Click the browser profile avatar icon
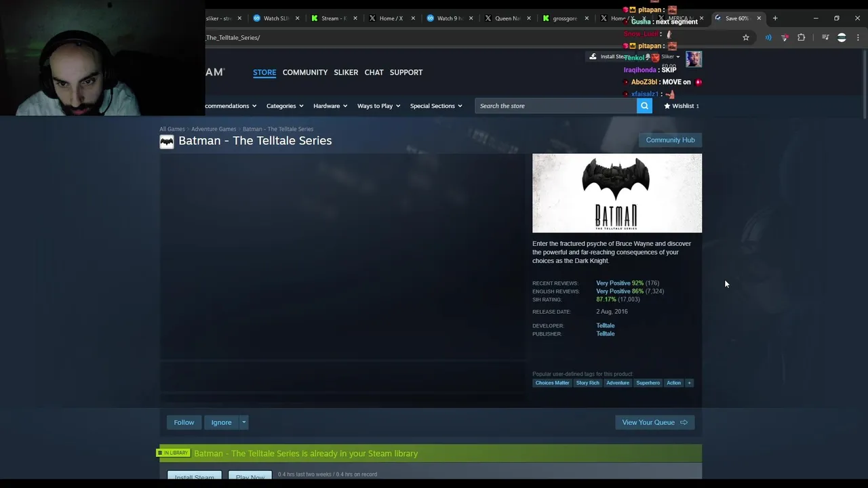This screenshot has width=868, height=488. point(842,37)
